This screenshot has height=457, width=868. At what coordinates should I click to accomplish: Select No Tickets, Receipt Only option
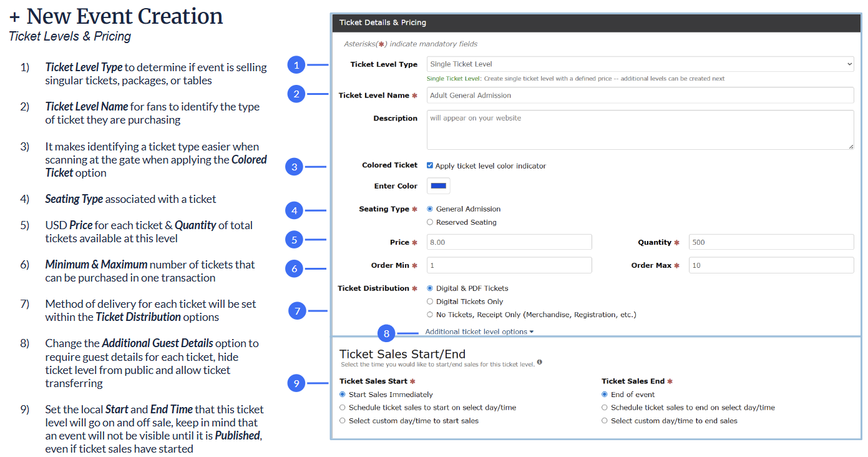click(430, 315)
